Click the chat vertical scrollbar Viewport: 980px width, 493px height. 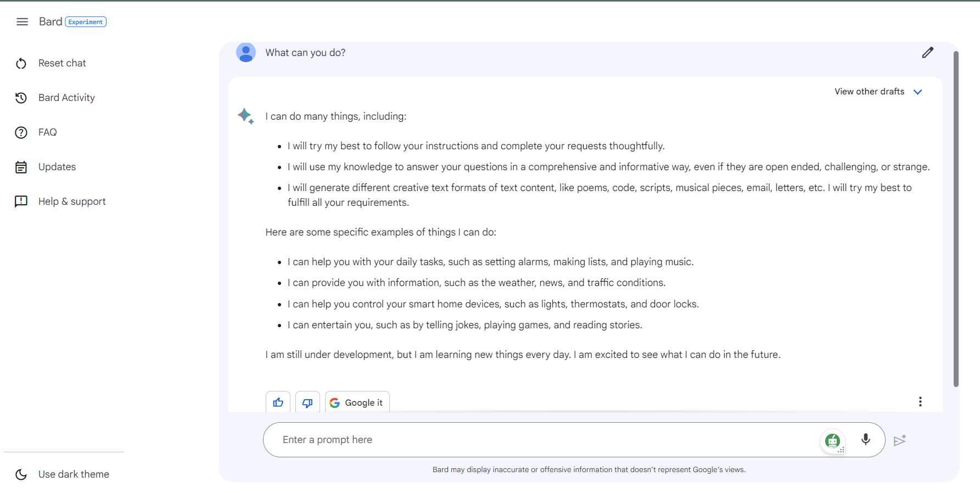[x=956, y=220]
